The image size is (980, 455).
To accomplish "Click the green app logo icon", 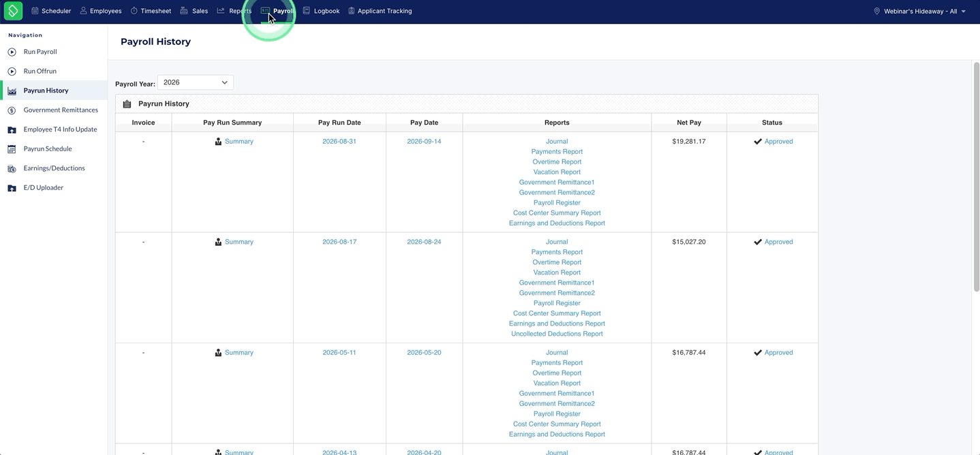I will (x=13, y=11).
